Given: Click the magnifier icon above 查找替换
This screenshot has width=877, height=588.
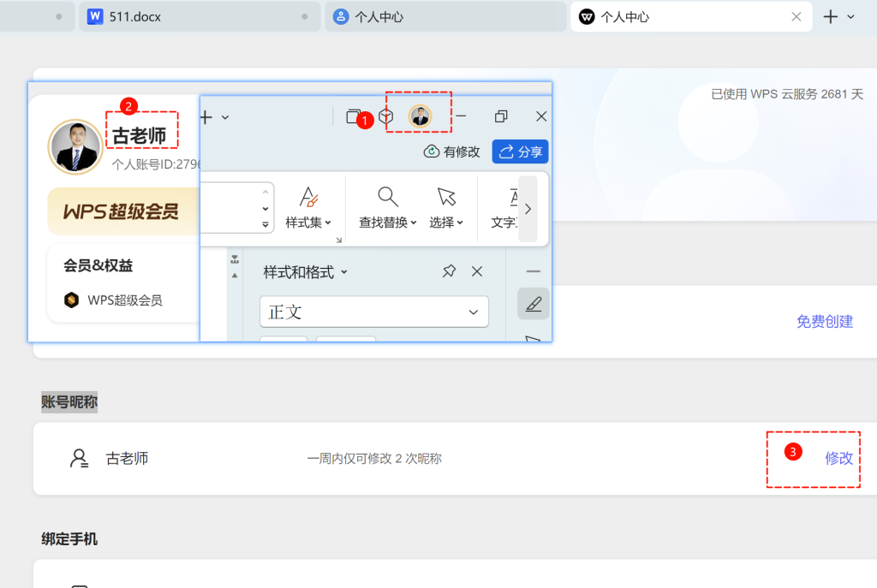Looking at the screenshot, I should [388, 197].
